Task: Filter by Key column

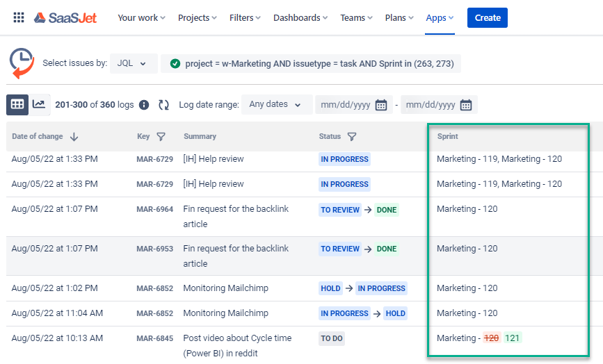Action: click(x=161, y=137)
